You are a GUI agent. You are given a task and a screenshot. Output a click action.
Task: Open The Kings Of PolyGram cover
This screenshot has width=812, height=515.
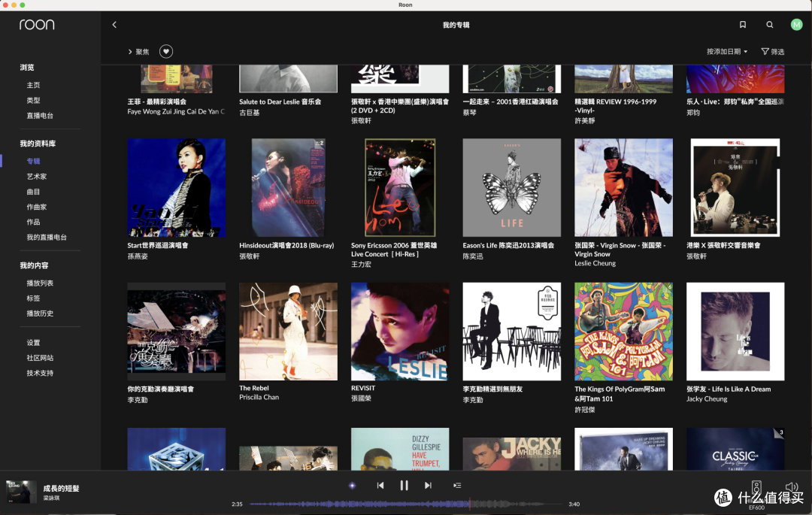623,332
